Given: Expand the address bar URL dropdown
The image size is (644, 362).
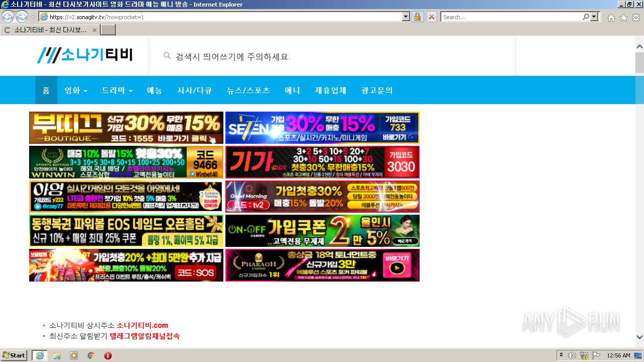Looking at the screenshot, I should (x=406, y=17).
